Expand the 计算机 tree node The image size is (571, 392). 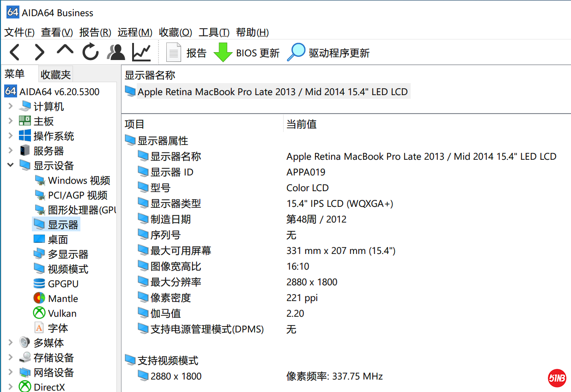pyautogui.click(x=11, y=107)
